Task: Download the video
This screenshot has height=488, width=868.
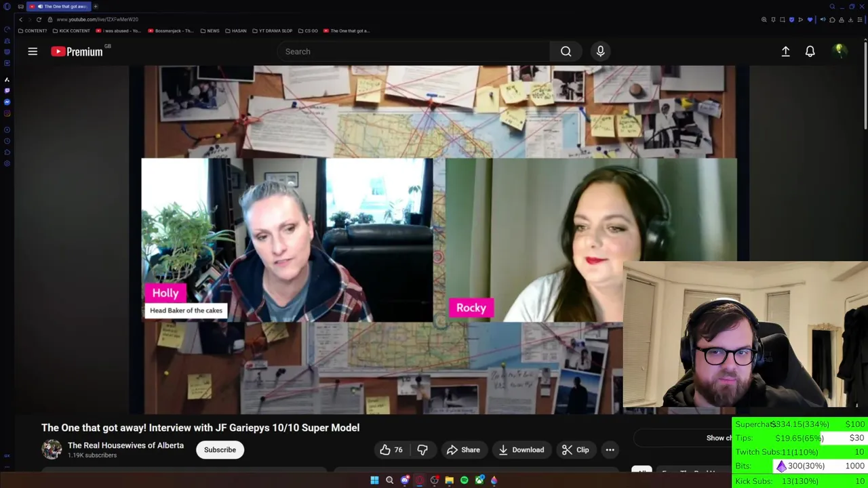Action: (521, 450)
